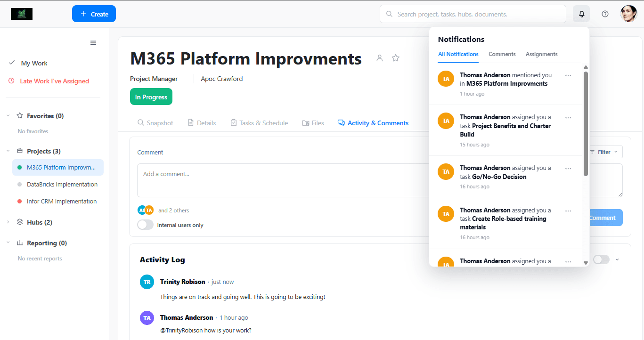Switch to the Details tab
Viewport: 644px width, 340px height.
tap(202, 123)
